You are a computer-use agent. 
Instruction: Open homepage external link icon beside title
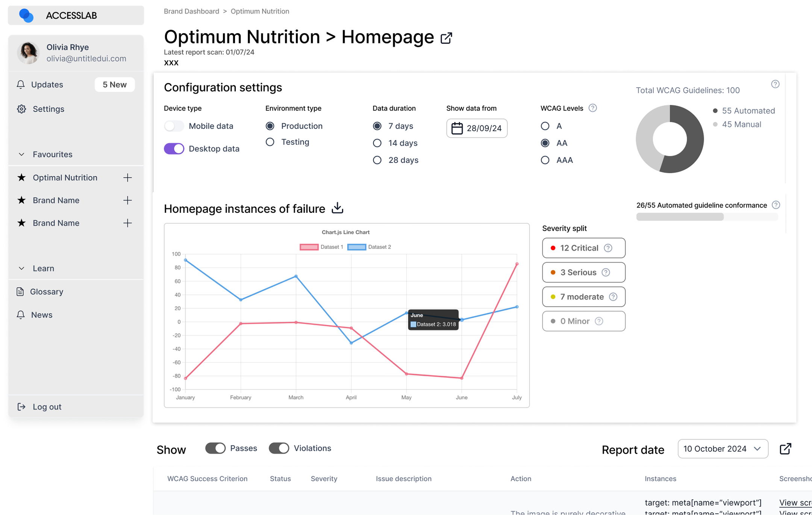[x=446, y=38]
